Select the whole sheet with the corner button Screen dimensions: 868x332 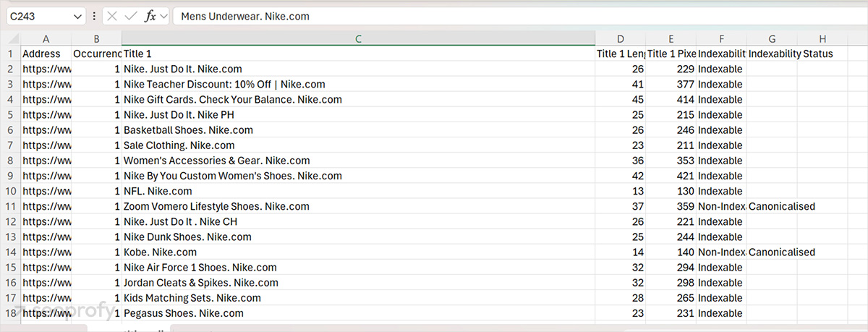point(10,38)
